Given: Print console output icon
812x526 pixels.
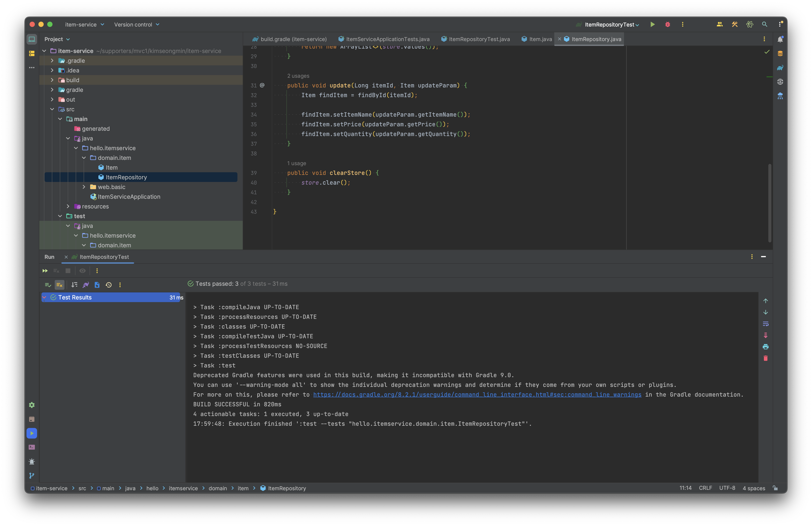Looking at the screenshot, I should click(766, 347).
